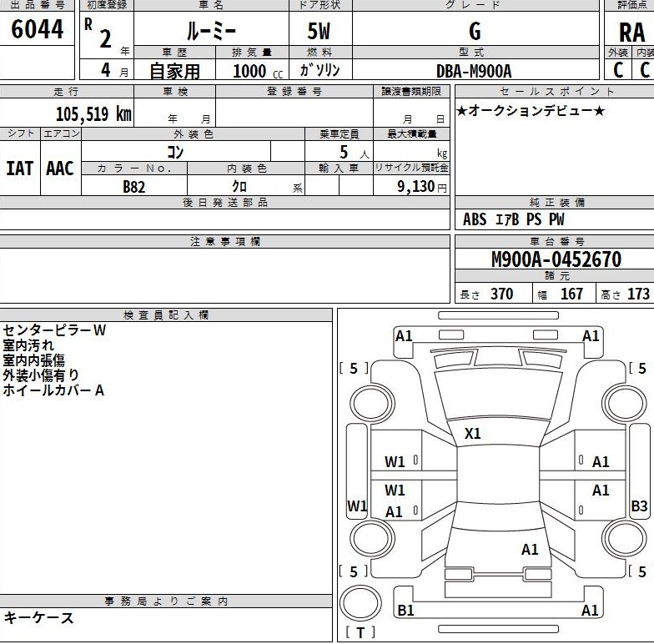This screenshot has width=654, height=644.
Task: Select the vehicle history value 自家用
Action: pos(175,70)
